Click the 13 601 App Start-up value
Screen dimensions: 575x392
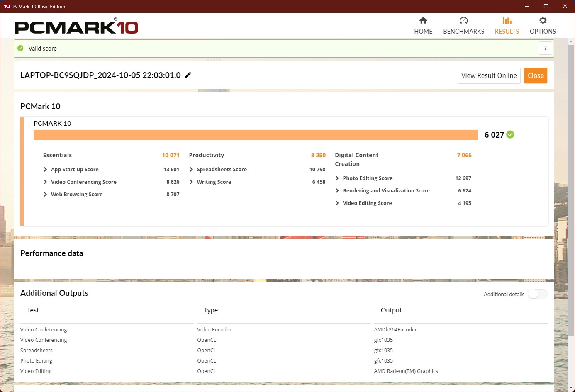point(171,169)
